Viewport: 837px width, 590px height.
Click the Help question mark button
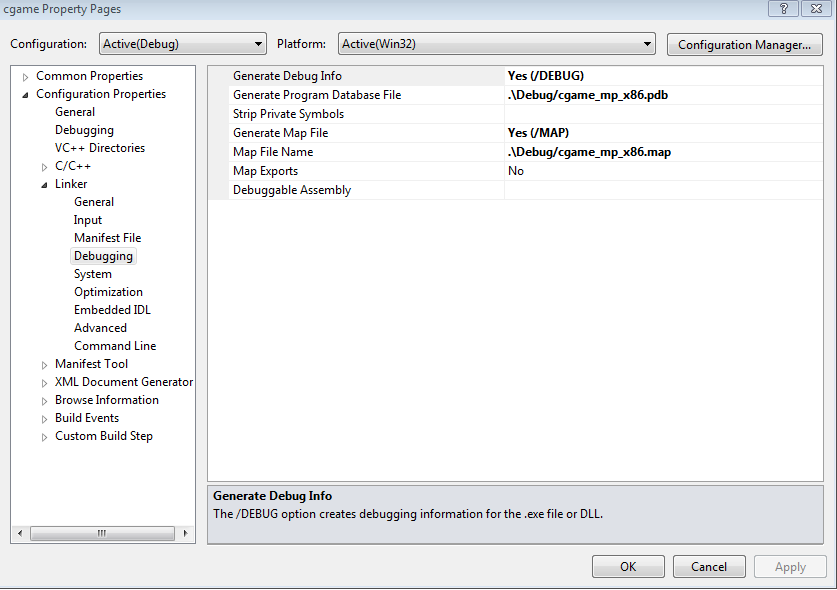pyautogui.click(x=783, y=8)
